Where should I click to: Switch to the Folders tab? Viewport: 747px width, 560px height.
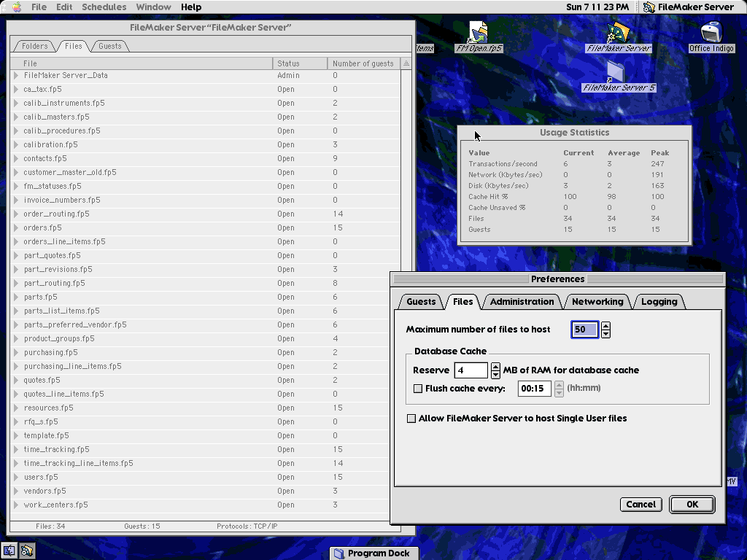tap(35, 46)
